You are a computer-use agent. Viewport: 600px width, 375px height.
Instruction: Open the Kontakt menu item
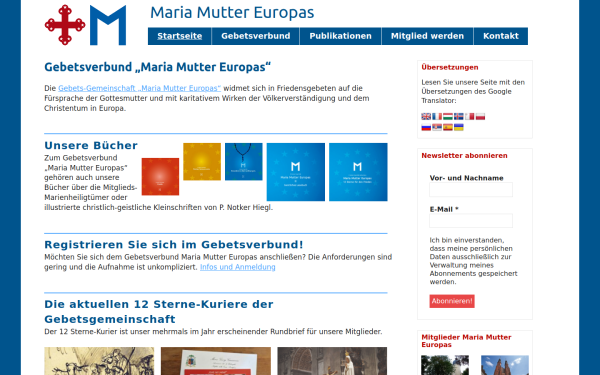point(501,36)
